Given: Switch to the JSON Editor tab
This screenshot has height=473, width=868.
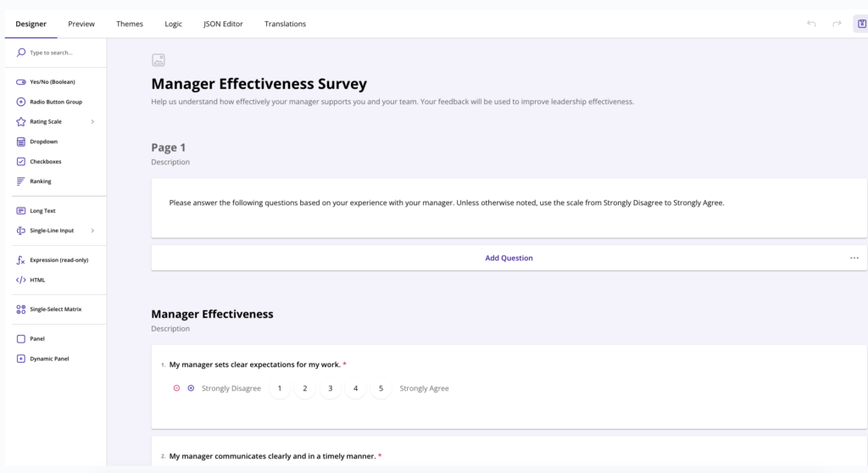Looking at the screenshot, I should click(223, 24).
